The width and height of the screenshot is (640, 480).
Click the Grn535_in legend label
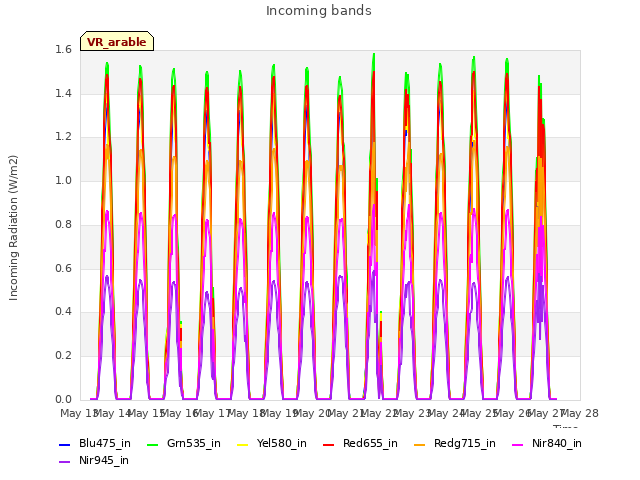pyautogui.click(x=194, y=443)
